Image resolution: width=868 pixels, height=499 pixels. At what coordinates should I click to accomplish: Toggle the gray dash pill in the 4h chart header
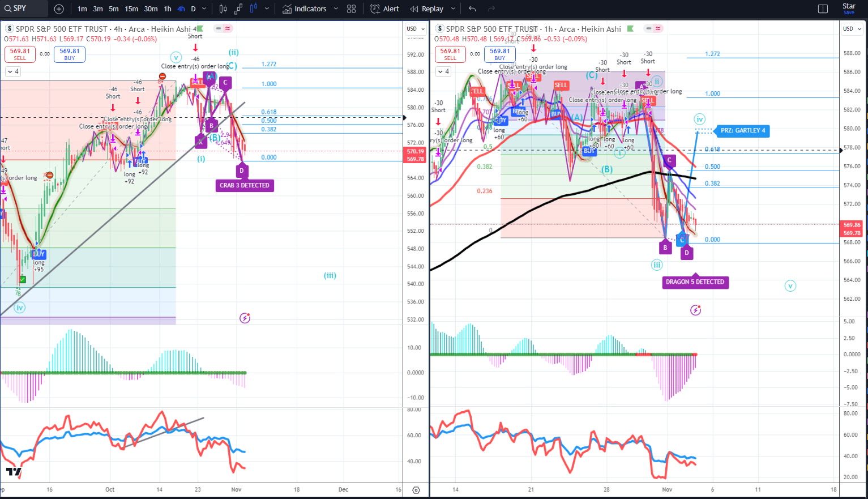pyautogui.click(x=218, y=28)
